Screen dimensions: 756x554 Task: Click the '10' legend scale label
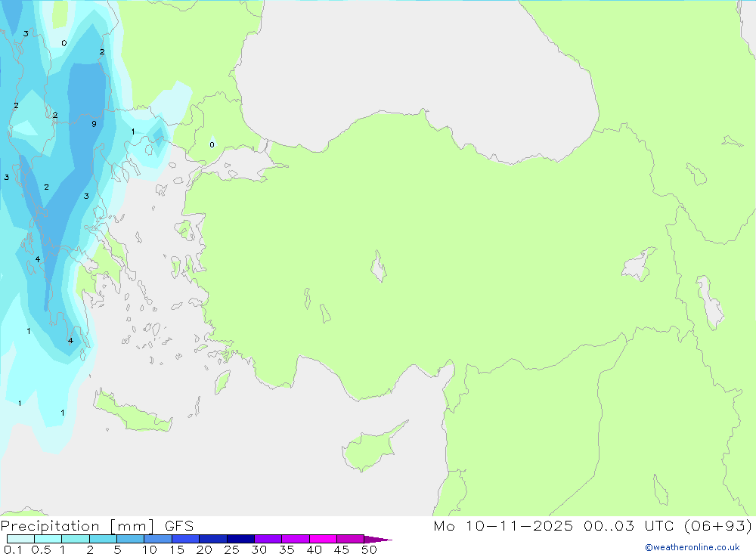(x=150, y=549)
